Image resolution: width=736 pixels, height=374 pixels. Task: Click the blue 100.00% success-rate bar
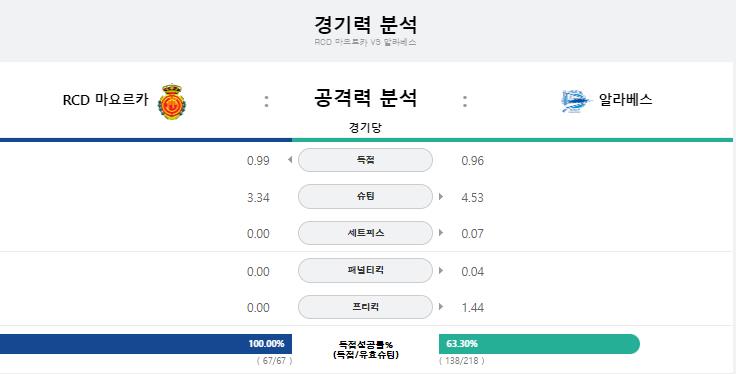tap(146, 344)
